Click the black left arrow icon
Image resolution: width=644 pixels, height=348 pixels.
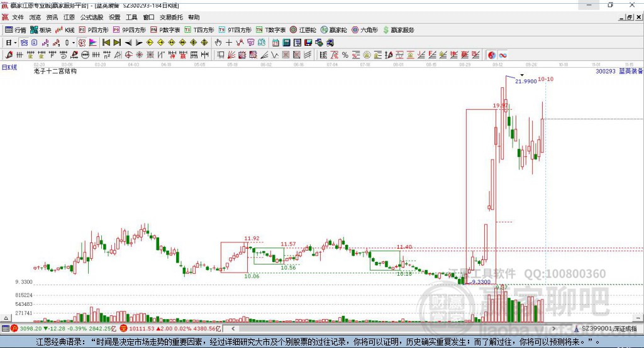128,43
